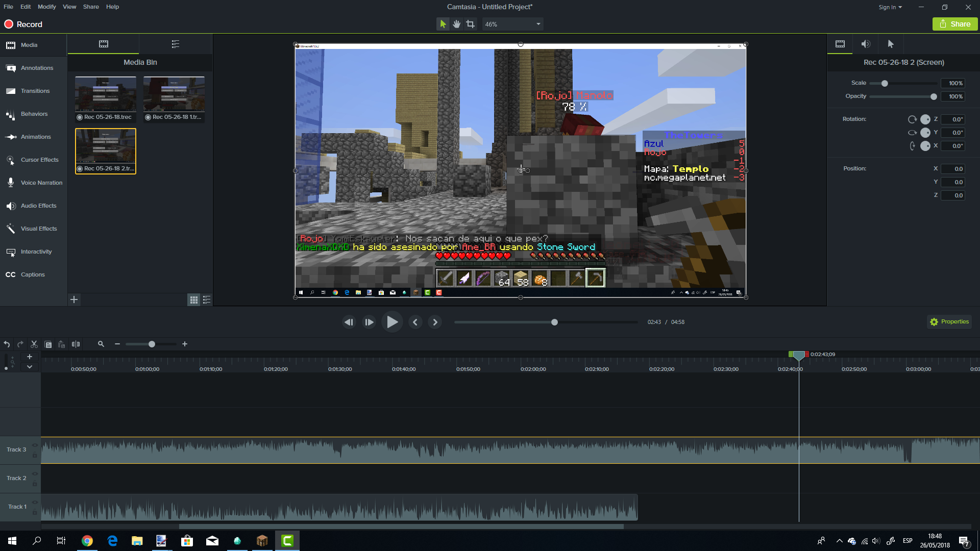Switch Media Bin to thumbnail grid view
Screen dimensions: 980x551
point(194,300)
